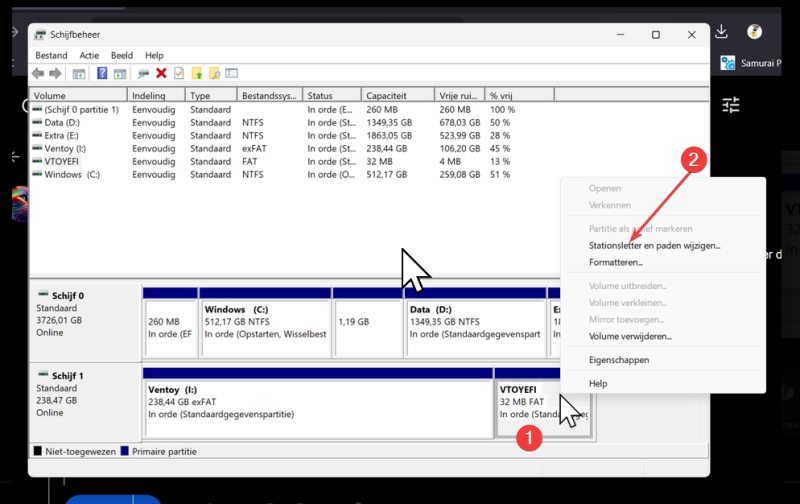Select Volume verwijderen in context menu
The height and width of the screenshot is (504, 800).
click(x=630, y=336)
